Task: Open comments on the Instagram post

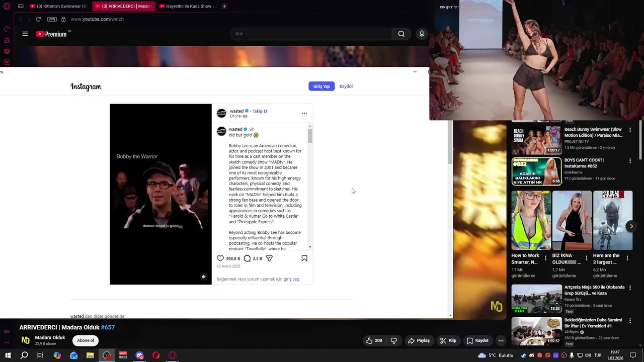Action: pyautogui.click(x=247, y=258)
